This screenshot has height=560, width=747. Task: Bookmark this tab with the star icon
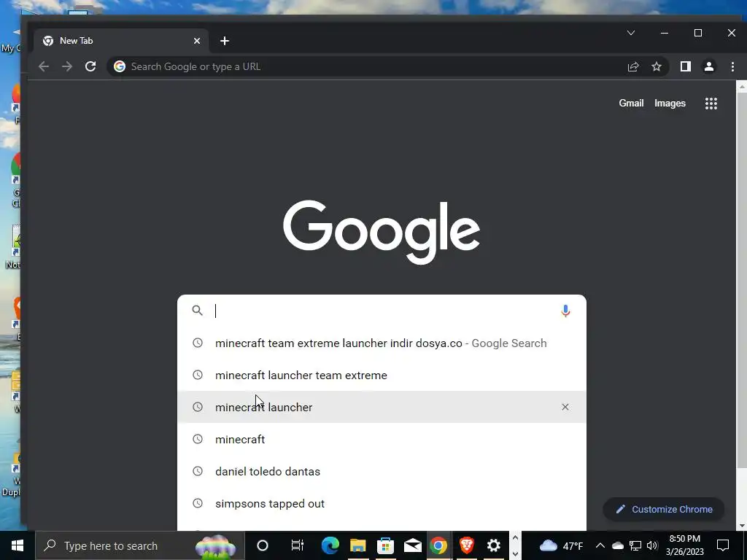click(x=657, y=66)
